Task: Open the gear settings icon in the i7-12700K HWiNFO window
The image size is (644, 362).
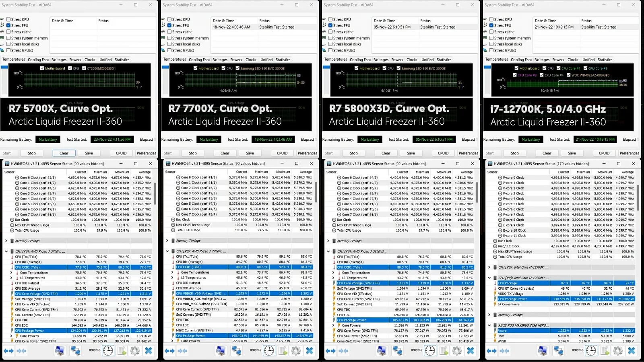Action: pyautogui.click(x=618, y=351)
